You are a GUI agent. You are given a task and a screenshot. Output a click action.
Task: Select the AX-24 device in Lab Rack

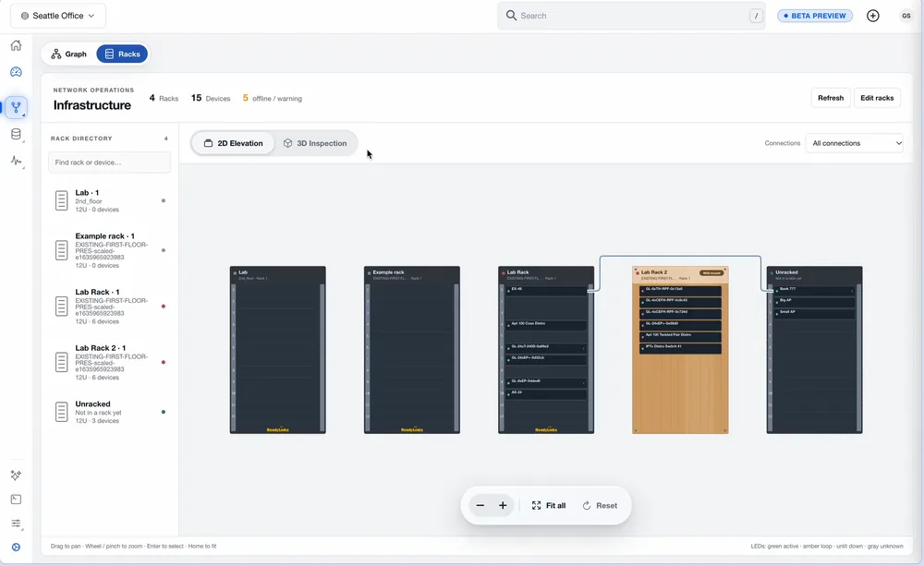tap(546, 394)
